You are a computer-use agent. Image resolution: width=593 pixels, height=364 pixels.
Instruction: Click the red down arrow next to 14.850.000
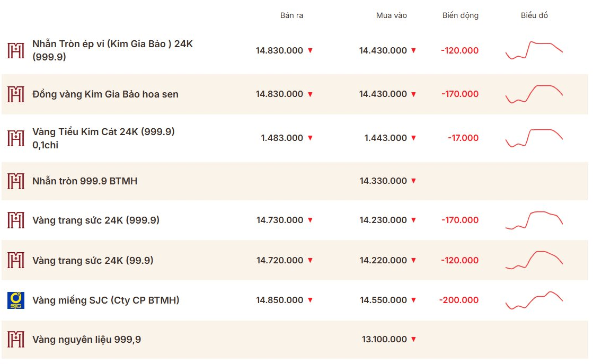[310, 300]
